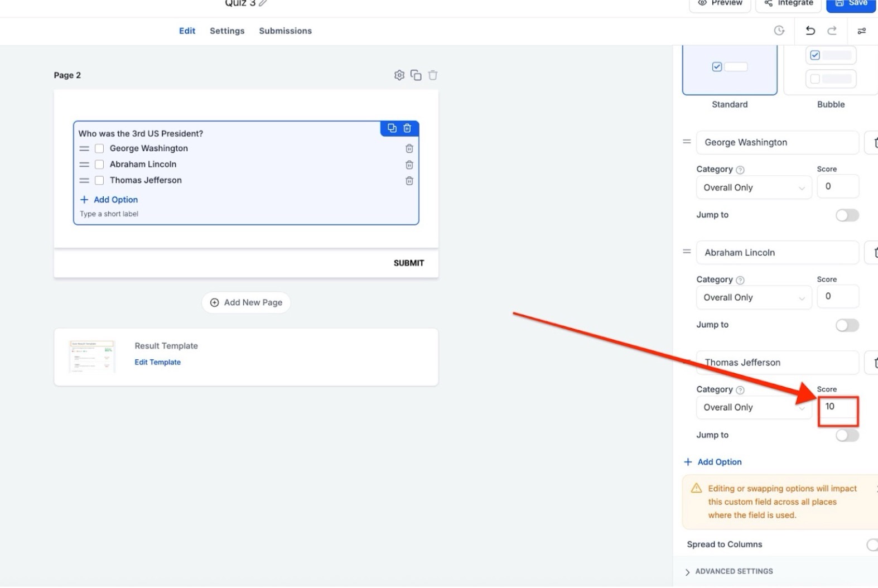The image size is (878, 588).
Task: Open Category dropdown for George Washington
Action: (753, 188)
